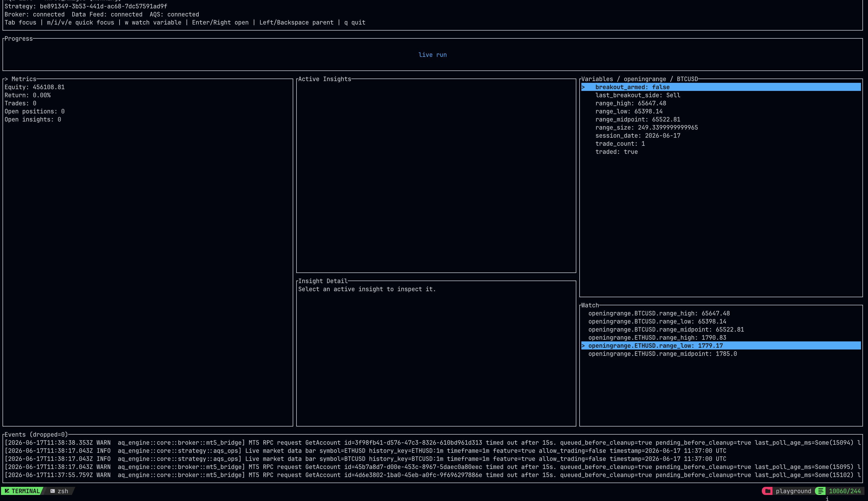Viewport: 868px width, 501px height.
Task: Click the 11:37:55.759Z WARN GetAccount timeout event
Action: click(433, 475)
